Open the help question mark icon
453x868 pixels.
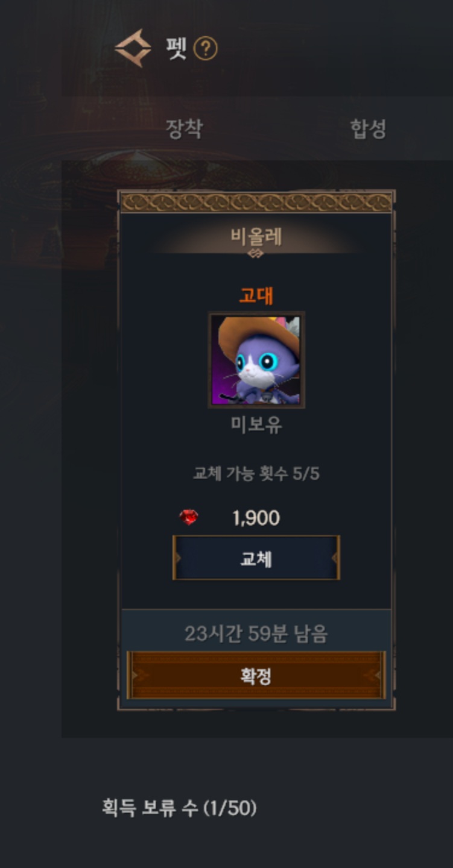point(206,48)
